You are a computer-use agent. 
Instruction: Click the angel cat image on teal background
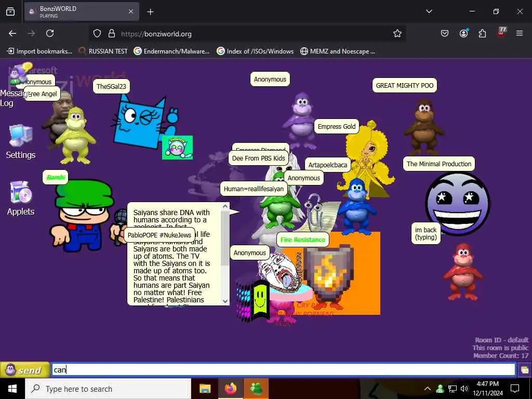177,147
